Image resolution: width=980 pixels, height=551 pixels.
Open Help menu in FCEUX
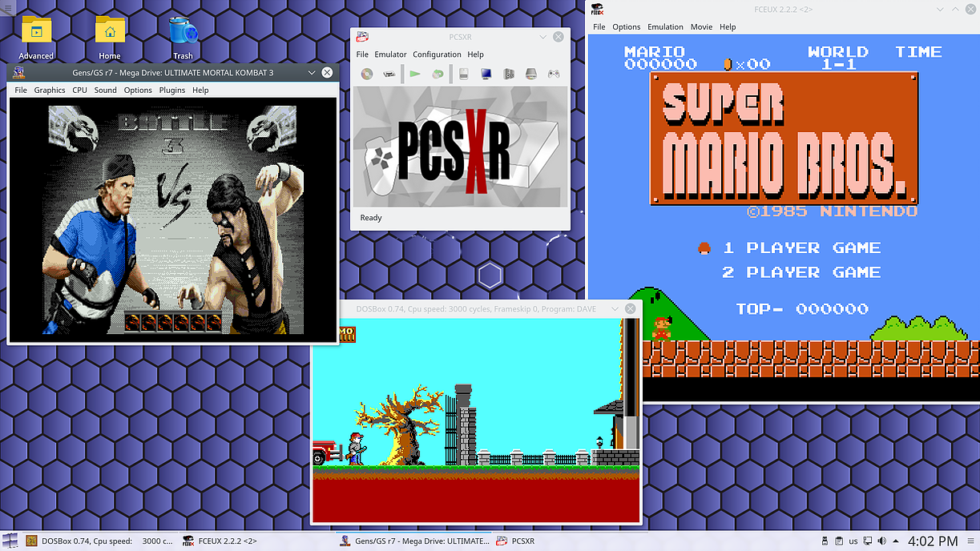click(x=728, y=26)
